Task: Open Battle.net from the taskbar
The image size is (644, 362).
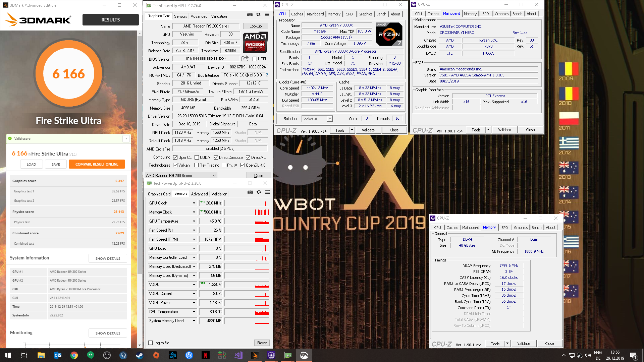Action: (172, 355)
